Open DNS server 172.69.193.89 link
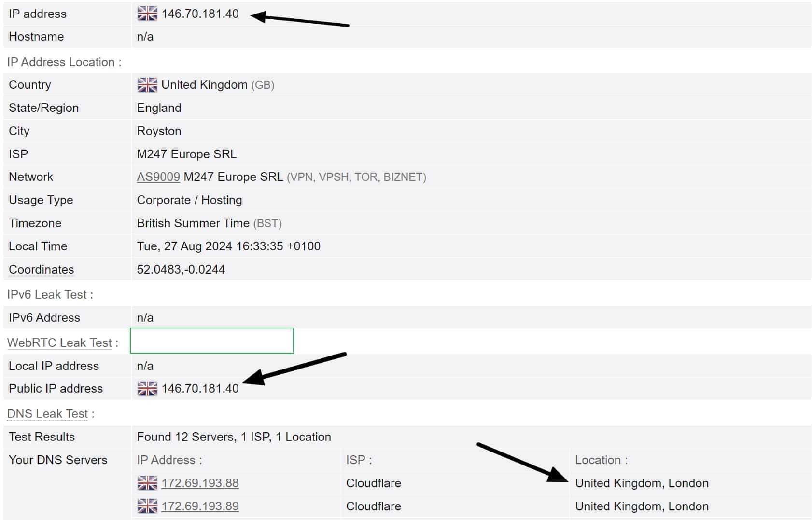 point(200,506)
